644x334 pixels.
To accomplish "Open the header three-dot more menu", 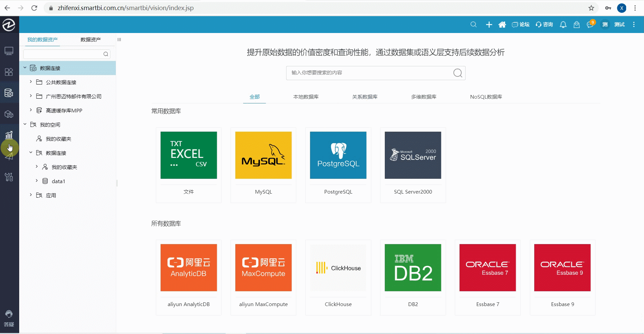I will tap(634, 25).
